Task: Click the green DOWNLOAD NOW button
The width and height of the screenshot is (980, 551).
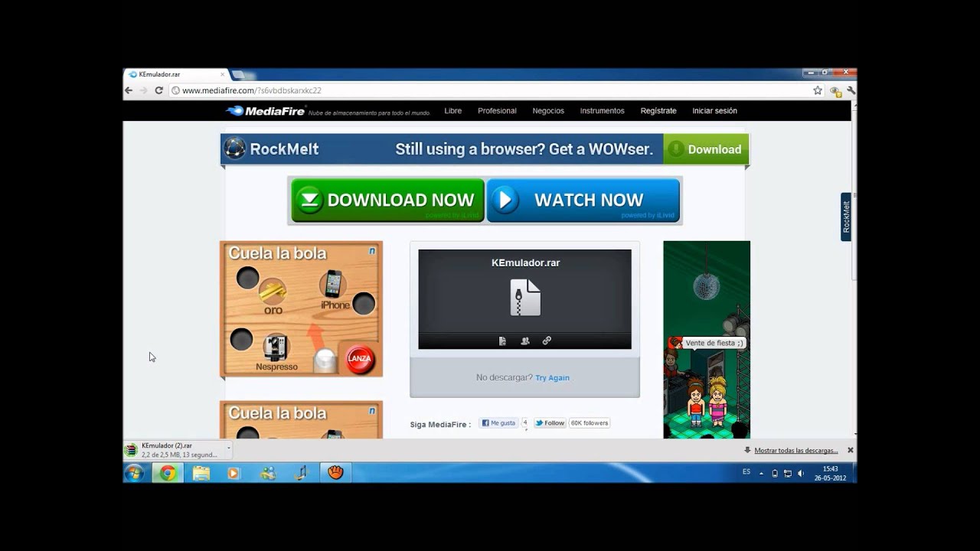Action: pos(387,201)
